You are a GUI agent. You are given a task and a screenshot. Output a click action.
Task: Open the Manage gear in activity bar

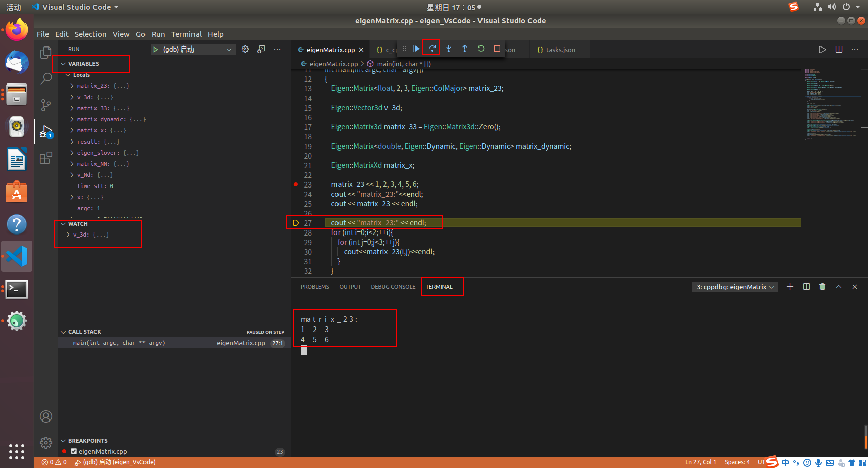(46, 443)
